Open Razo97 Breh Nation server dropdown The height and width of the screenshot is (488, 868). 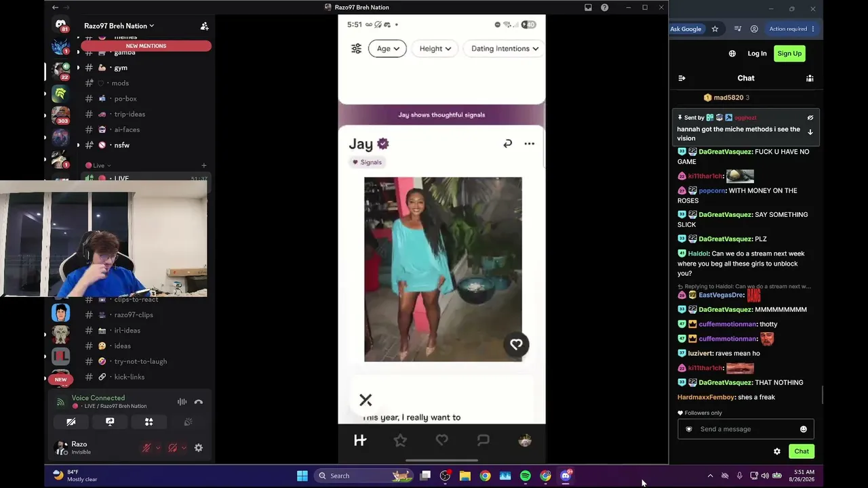point(119,26)
